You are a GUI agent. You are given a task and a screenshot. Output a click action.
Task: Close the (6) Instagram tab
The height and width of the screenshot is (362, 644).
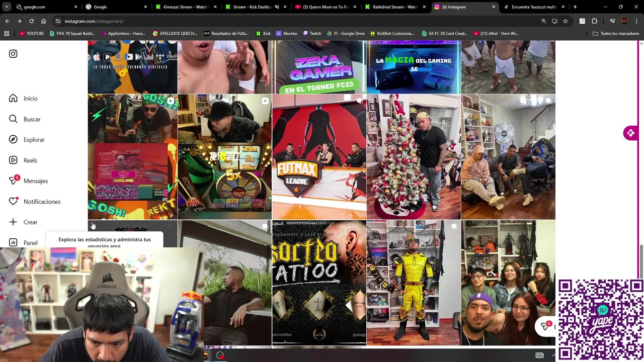point(494,7)
